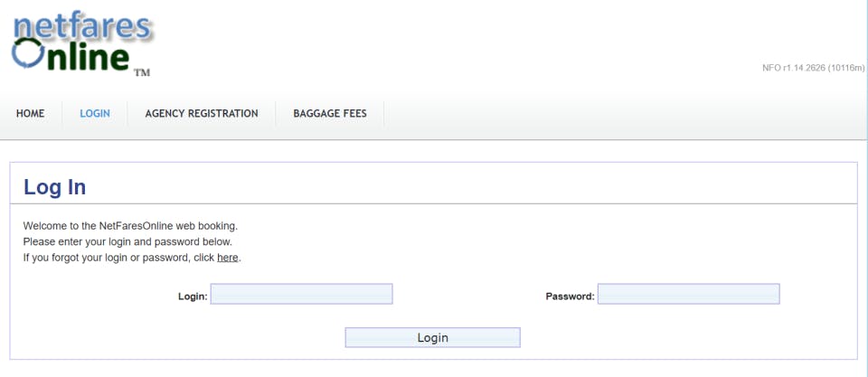The image size is (868, 377).
Task: Go to AGENCY REGISTRATION page
Action: coord(202,114)
